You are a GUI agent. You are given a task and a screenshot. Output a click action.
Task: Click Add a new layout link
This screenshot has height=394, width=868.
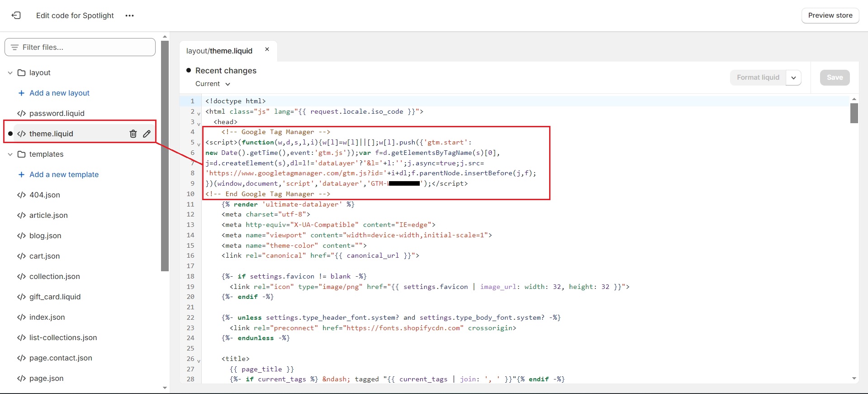[59, 93]
